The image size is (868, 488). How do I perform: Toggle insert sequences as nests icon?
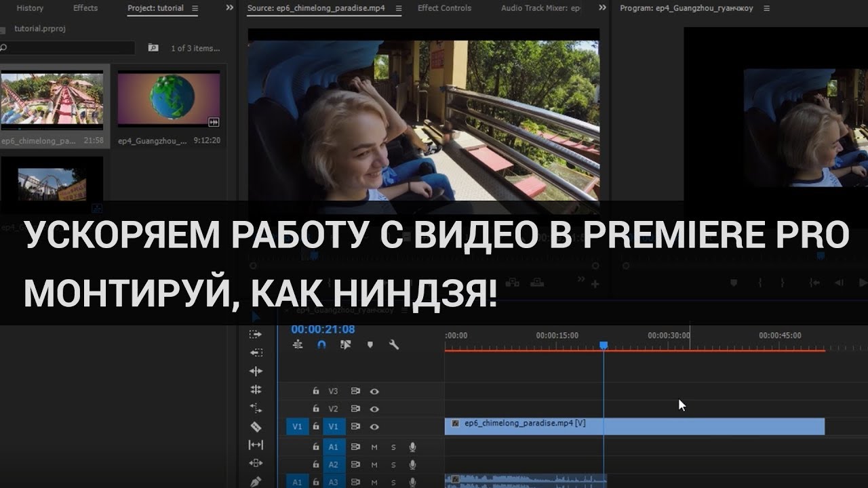click(x=298, y=344)
